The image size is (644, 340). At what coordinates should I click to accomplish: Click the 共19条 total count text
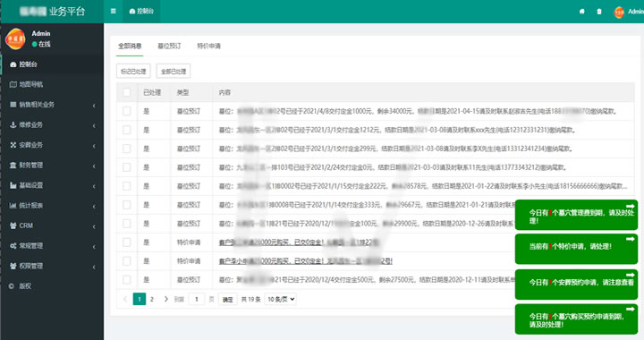250,300
